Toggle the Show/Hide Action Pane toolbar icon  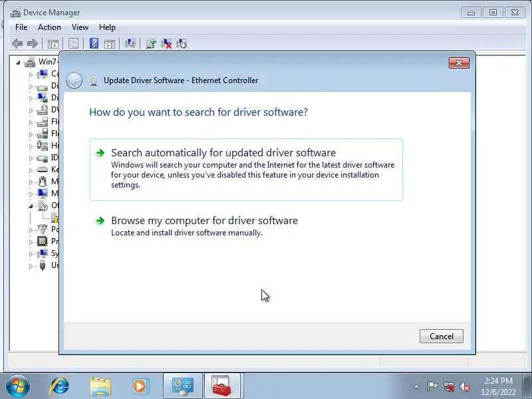(x=110, y=43)
